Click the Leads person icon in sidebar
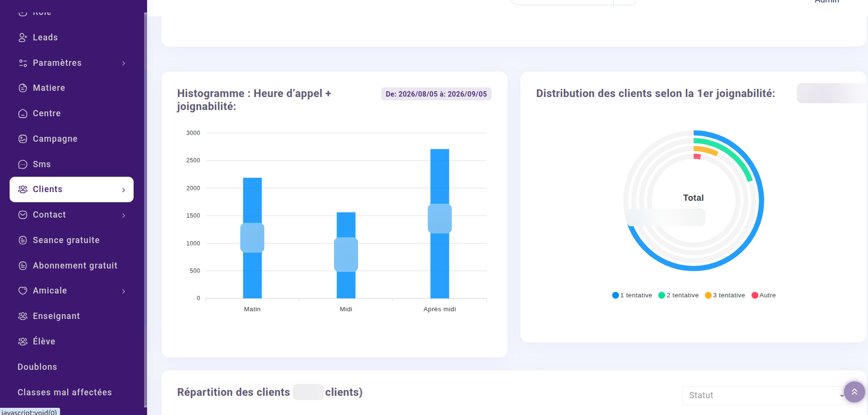This screenshot has width=868, height=415. coord(23,37)
